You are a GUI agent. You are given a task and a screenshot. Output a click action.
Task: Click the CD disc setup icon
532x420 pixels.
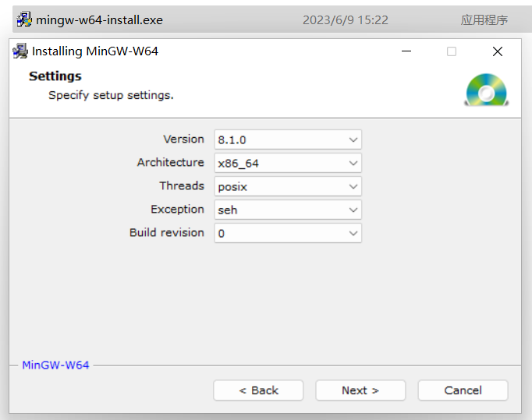pyautogui.click(x=486, y=90)
